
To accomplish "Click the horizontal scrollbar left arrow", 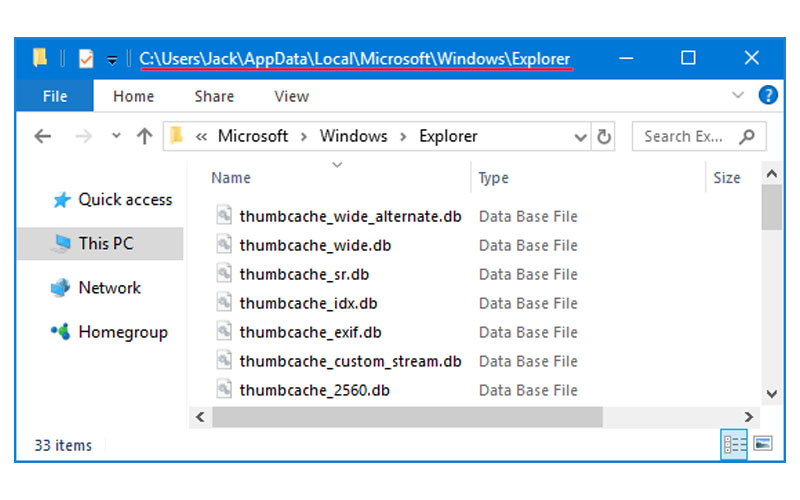I will pyautogui.click(x=201, y=417).
